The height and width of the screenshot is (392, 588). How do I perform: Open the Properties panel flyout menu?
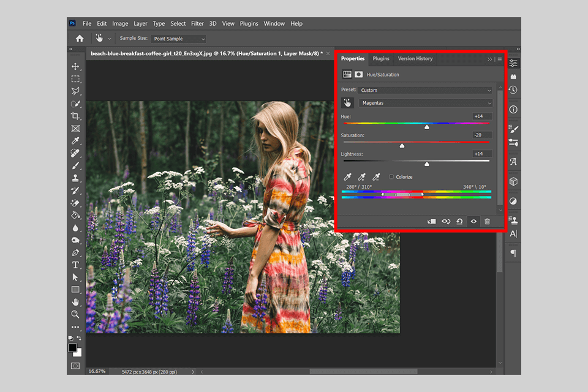[500, 59]
